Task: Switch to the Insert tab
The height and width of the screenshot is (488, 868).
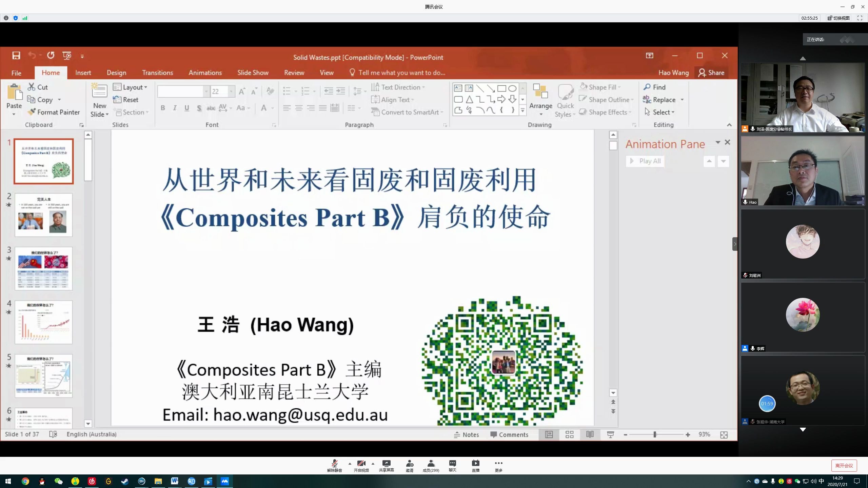Action: (83, 73)
